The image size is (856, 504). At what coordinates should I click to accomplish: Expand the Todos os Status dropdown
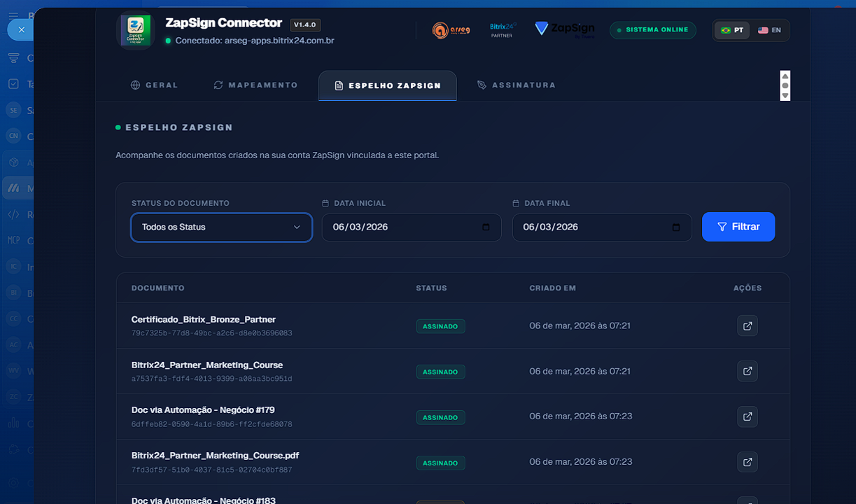[221, 227]
